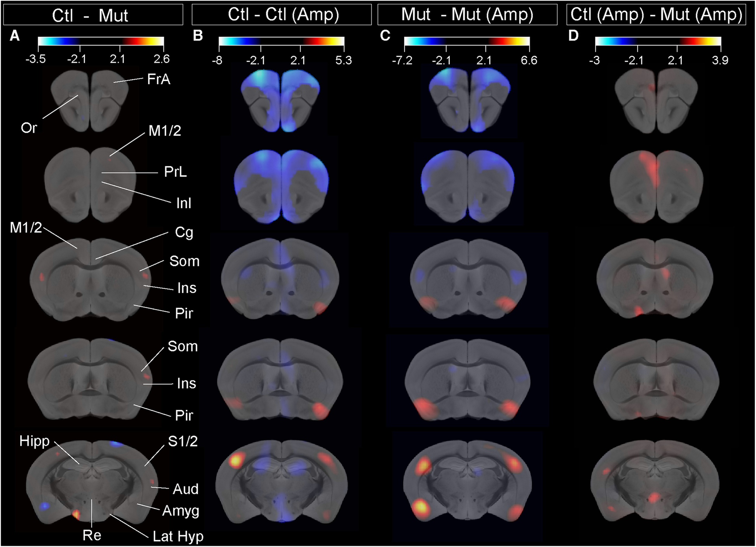
Task: Click panel B's color scale bar
Action: pos(281,42)
